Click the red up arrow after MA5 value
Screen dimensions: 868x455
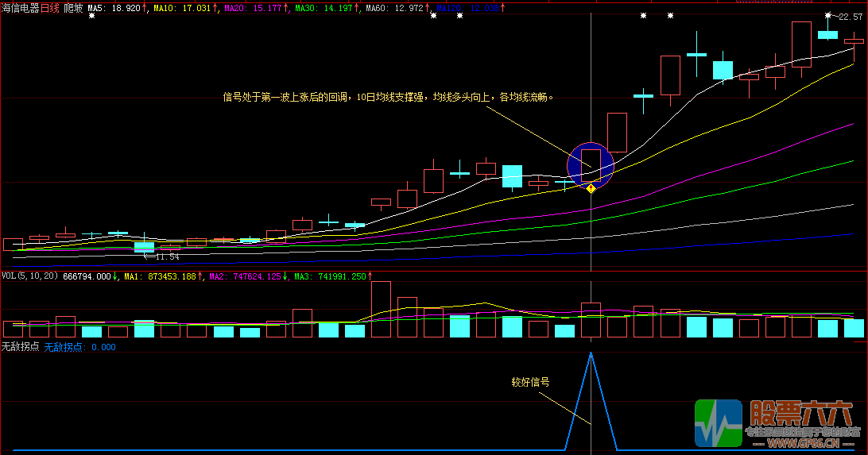coord(145,7)
